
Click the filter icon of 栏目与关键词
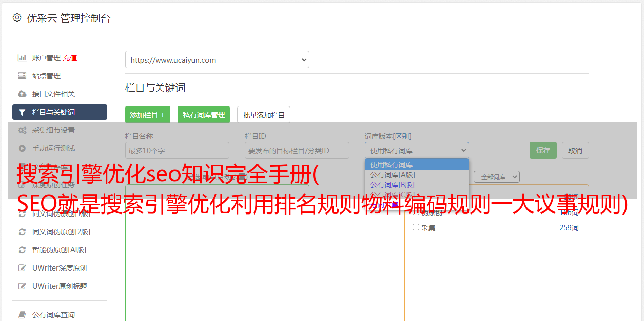pyautogui.click(x=22, y=112)
